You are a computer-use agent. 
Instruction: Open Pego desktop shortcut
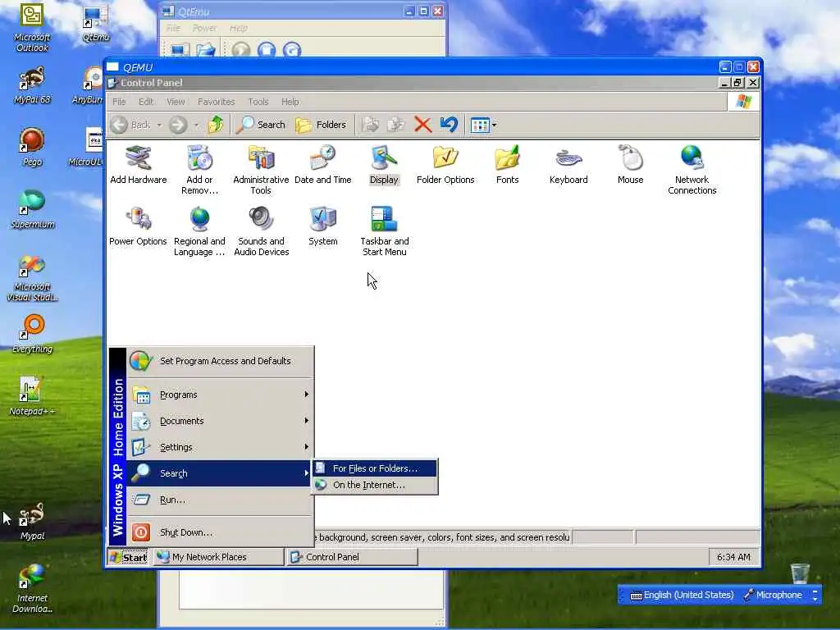coord(32,147)
